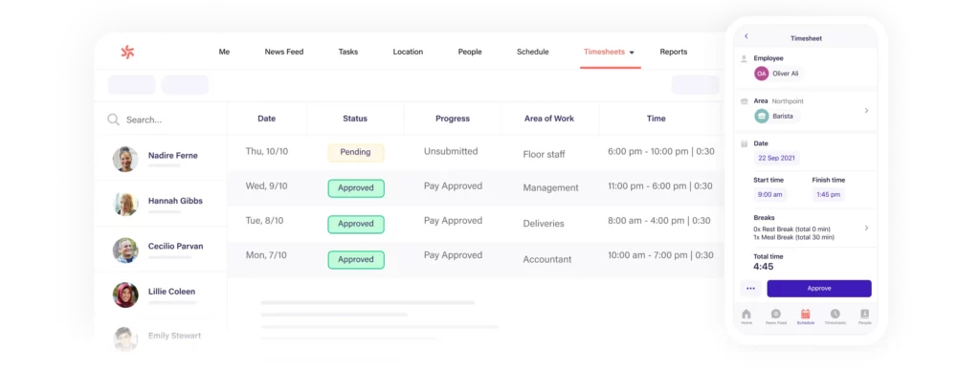Click the Approved badge for Tue 8/10
Screen dimensions: 980x370
coord(356,224)
